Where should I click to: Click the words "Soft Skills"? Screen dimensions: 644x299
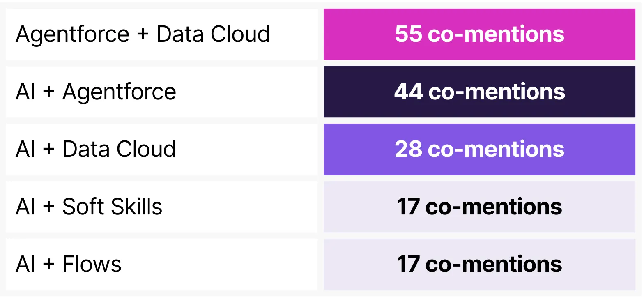coord(112,207)
